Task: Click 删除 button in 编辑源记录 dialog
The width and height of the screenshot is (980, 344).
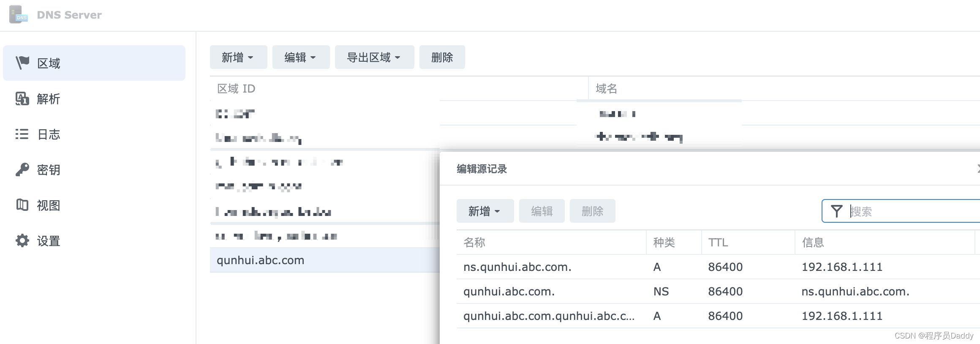Action: click(592, 211)
